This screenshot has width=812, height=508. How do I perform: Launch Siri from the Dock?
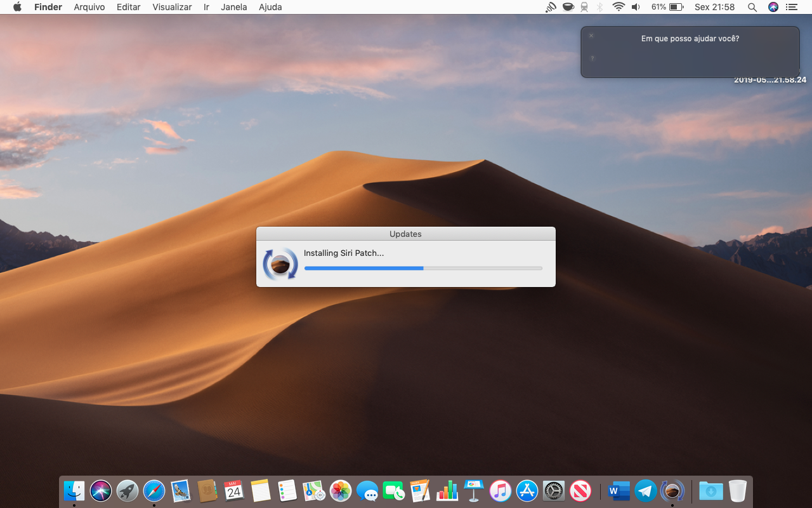(x=101, y=490)
